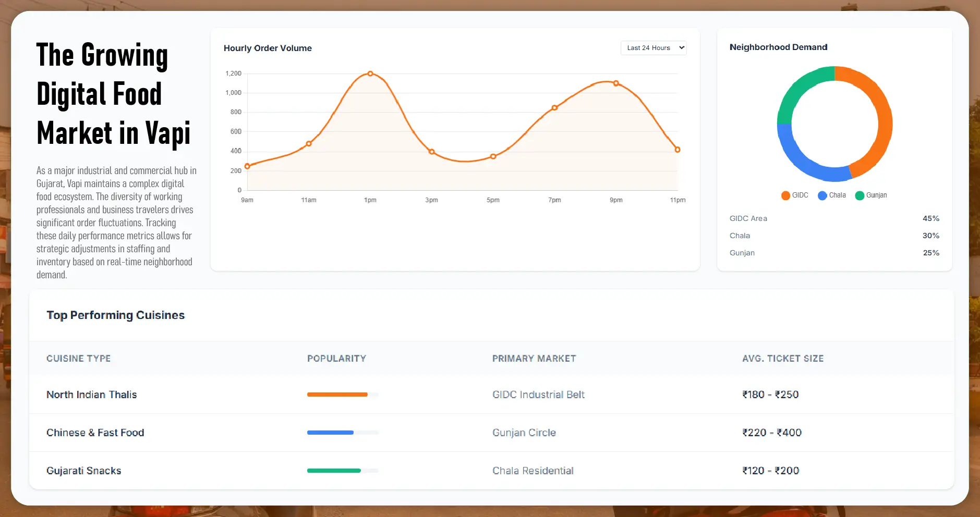Click the 1pm peak data point
This screenshot has height=517, width=980.
[370, 73]
